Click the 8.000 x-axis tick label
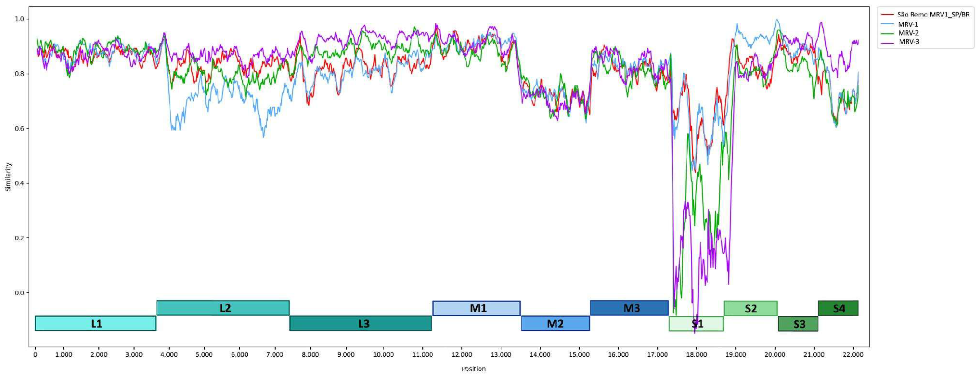This screenshot has width=980, height=379. tap(310, 355)
